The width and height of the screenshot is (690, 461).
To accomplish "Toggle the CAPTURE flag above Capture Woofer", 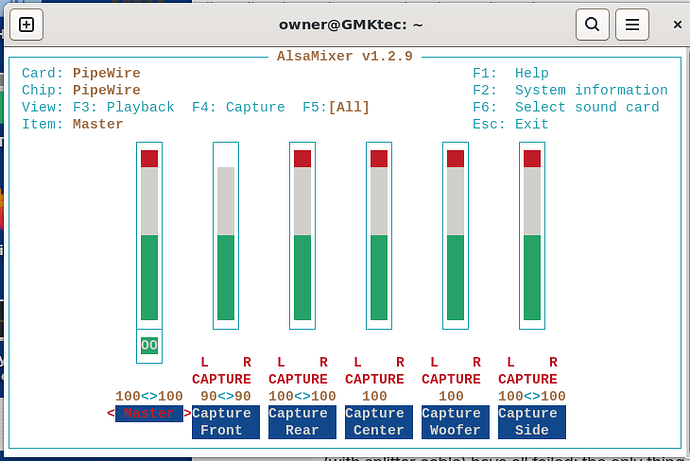I will [451, 379].
